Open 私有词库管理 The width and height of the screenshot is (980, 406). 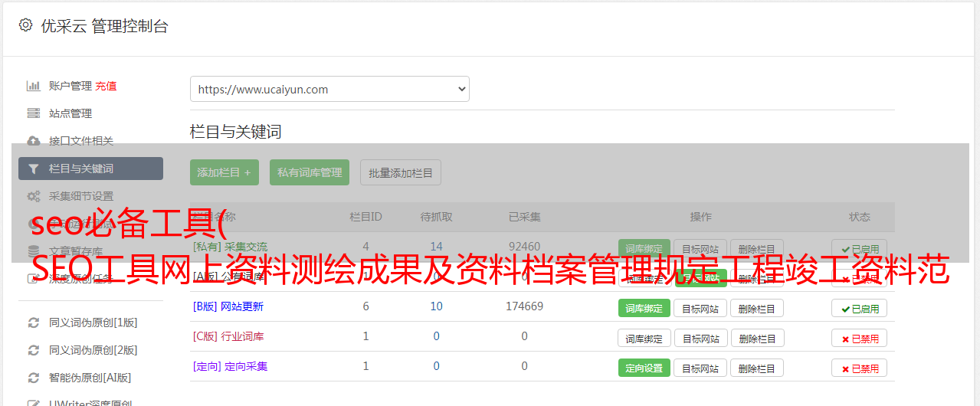[x=310, y=172]
